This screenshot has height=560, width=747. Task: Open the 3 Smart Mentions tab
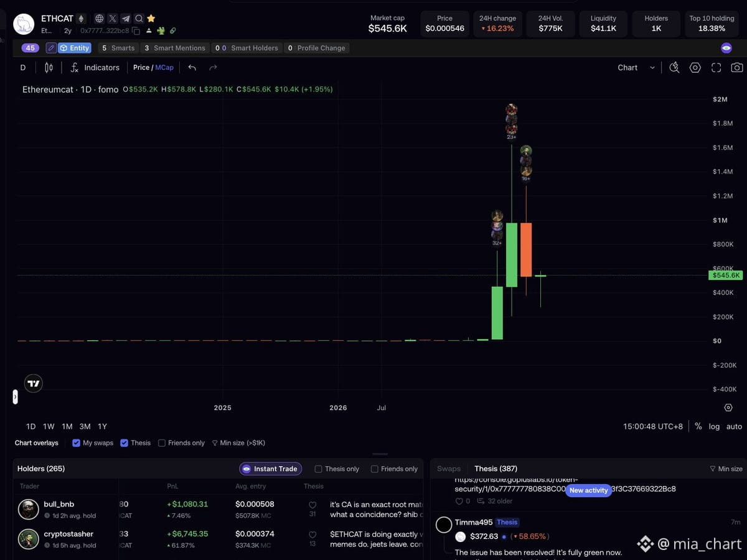174,48
